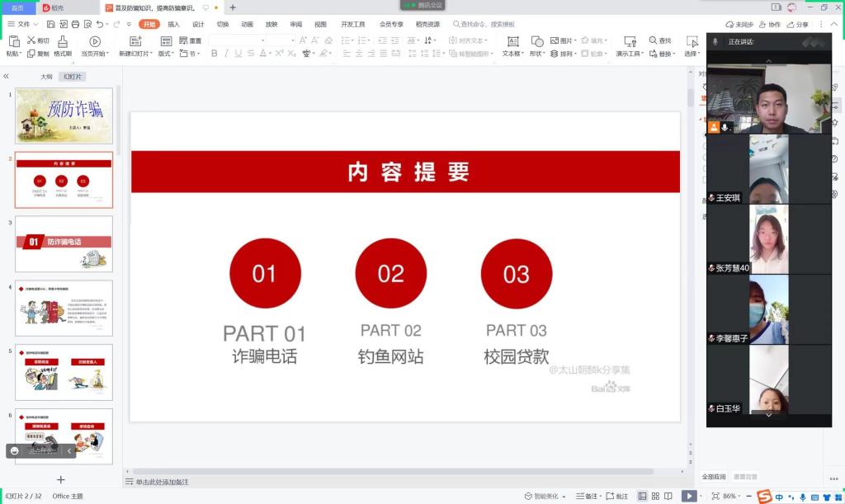Image resolution: width=845 pixels, height=504 pixels.
Task: Click the Shapes (形状) icon
Action: 537,41
